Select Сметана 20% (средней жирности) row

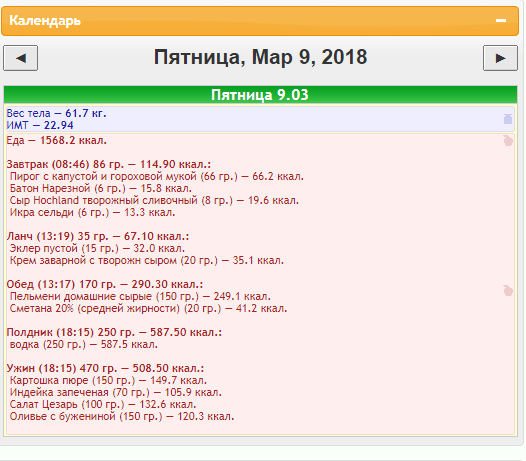click(148, 309)
